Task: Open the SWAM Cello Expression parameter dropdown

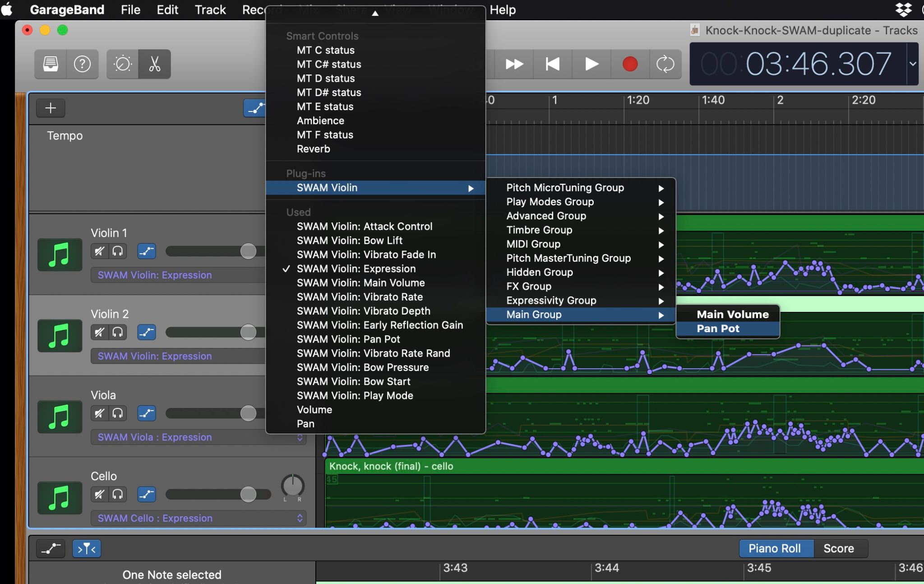Action: 199,518
